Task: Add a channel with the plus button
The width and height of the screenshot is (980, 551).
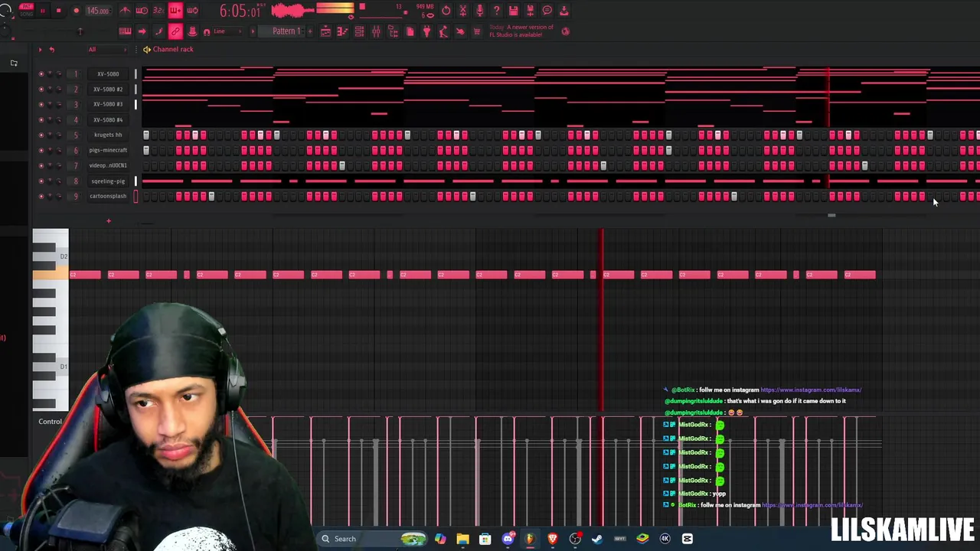Action: (x=109, y=221)
